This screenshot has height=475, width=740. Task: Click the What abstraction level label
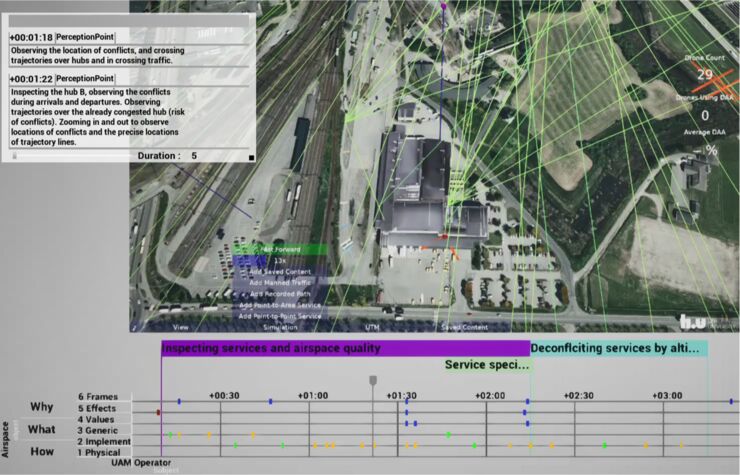coord(42,429)
